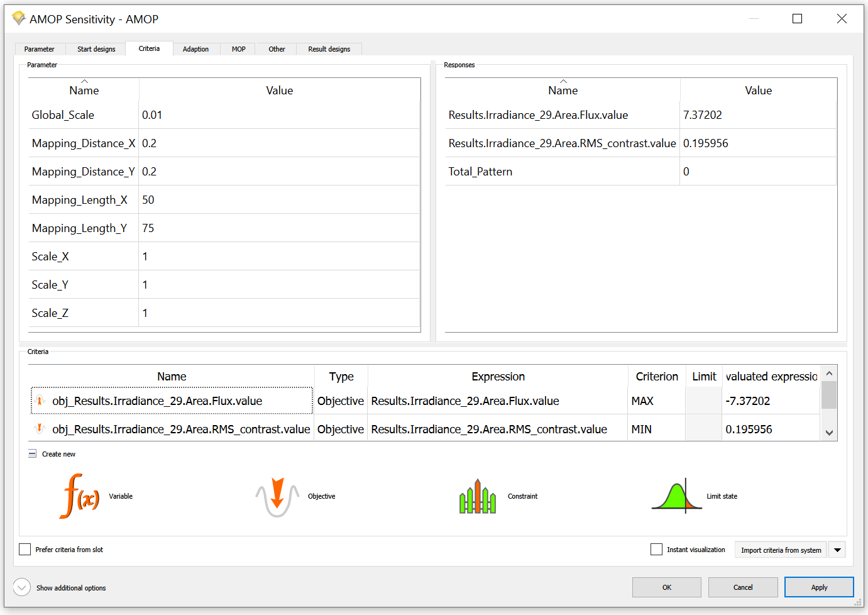The image size is (868, 615).
Task: Select the Scale_Y parameter name
Action: tap(50, 285)
